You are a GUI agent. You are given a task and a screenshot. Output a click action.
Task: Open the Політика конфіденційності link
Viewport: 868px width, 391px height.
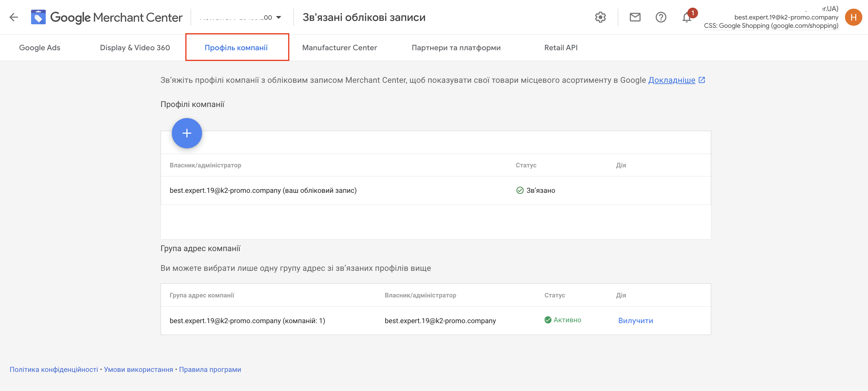click(54, 369)
